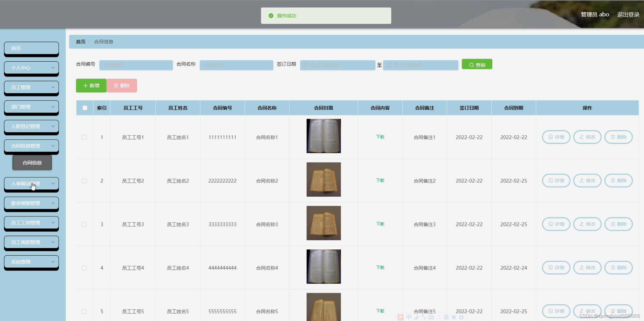The height and width of the screenshot is (321, 644).
Task: Open the 签订日期 start date picker
Action: (x=338, y=65)
